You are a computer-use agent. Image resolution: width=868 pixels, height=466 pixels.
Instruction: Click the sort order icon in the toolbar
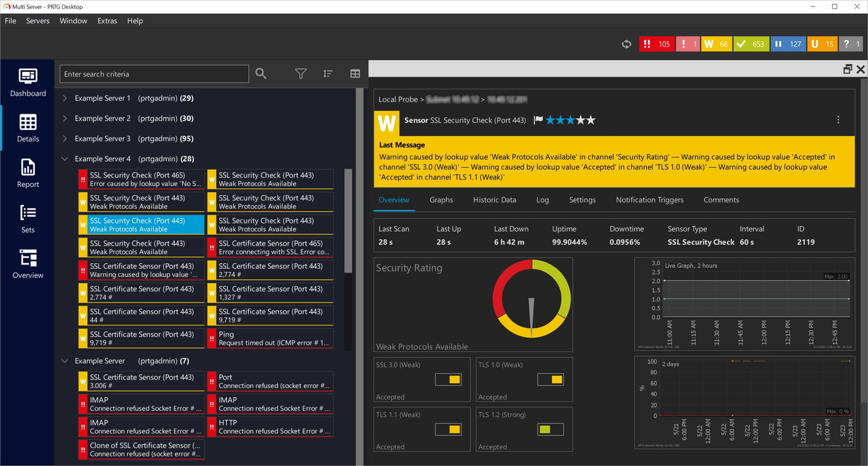pos(328,73)
